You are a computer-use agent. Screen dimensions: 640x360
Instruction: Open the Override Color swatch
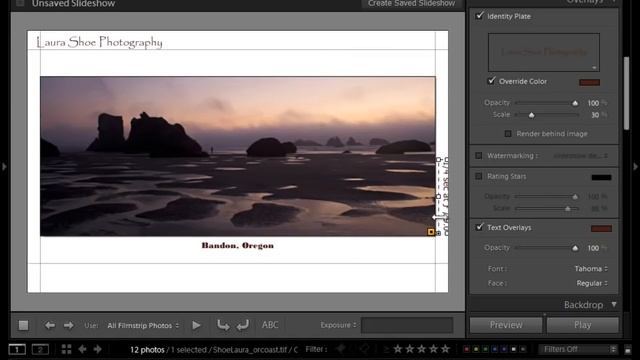589,82
